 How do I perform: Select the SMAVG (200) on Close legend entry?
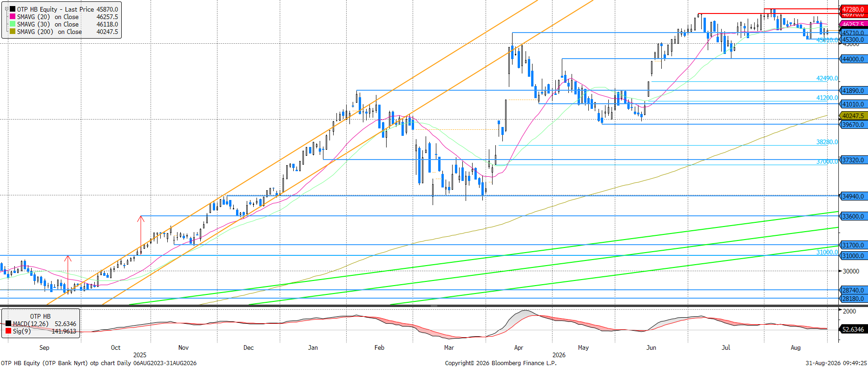pyautogui.click(x=49, y=32)
